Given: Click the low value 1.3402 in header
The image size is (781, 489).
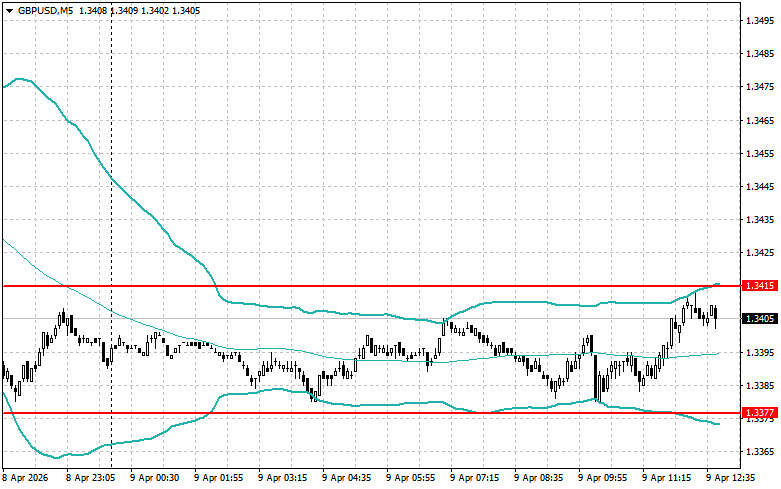Looking at the screenshot, I should [x=155, y=10].
